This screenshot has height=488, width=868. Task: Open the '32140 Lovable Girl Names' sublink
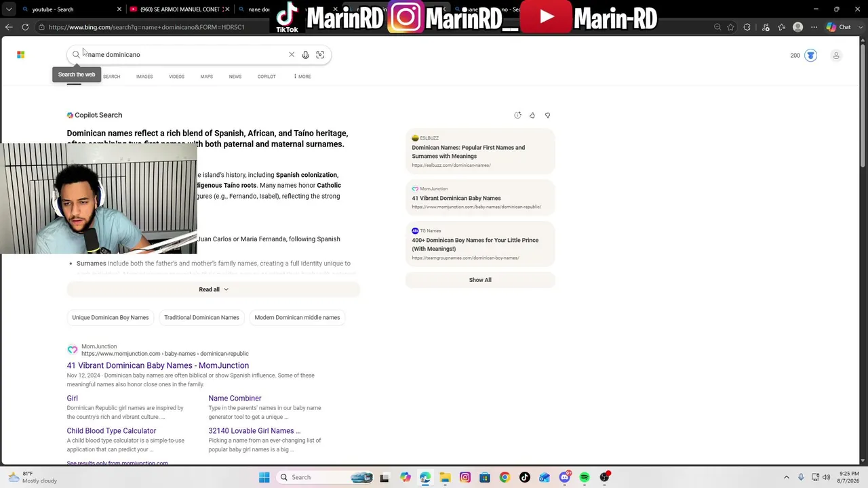point(254,431)
